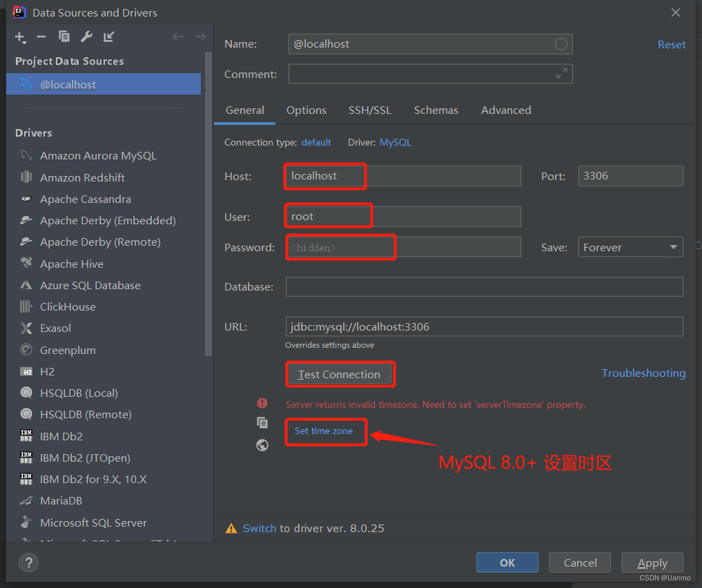
Task: Focus the URL input field
Action: [x=485, y=326]
